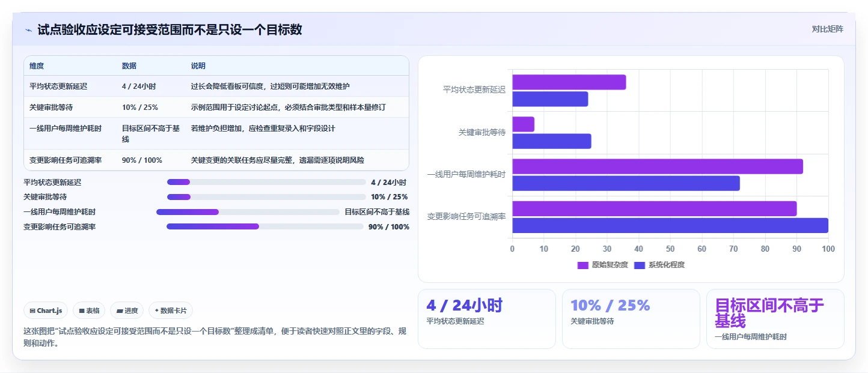This screenshot has width=868, height=373.
Task: Click the 关键审批等待 progress bar
Action: click(x=266, y=197)
